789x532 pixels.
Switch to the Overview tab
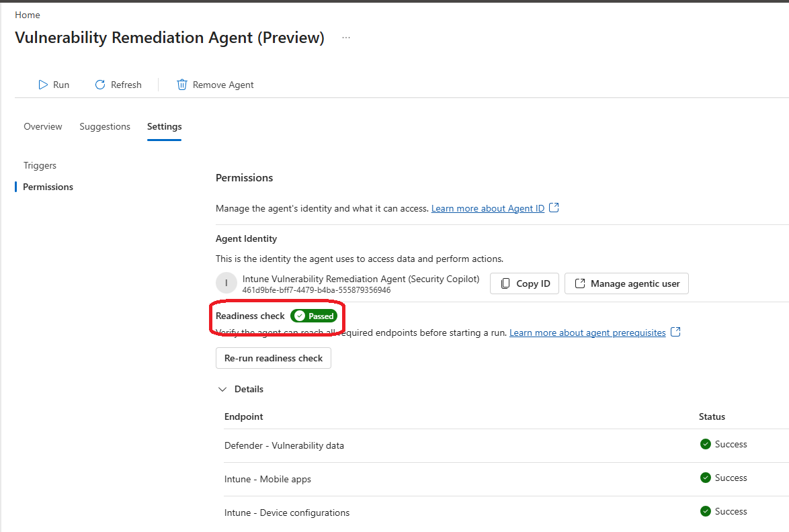(43, 127)
